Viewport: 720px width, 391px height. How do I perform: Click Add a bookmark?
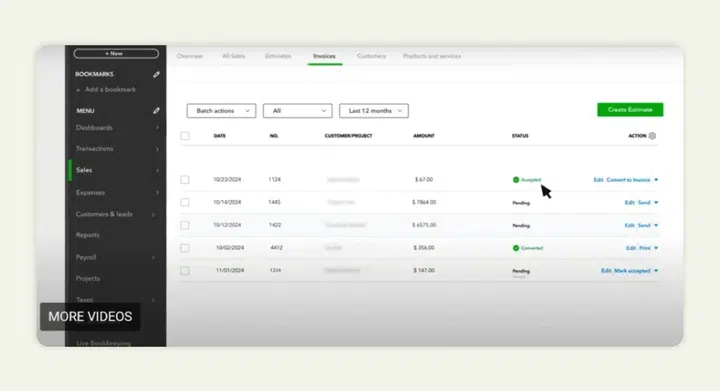[x=106, y=89]
